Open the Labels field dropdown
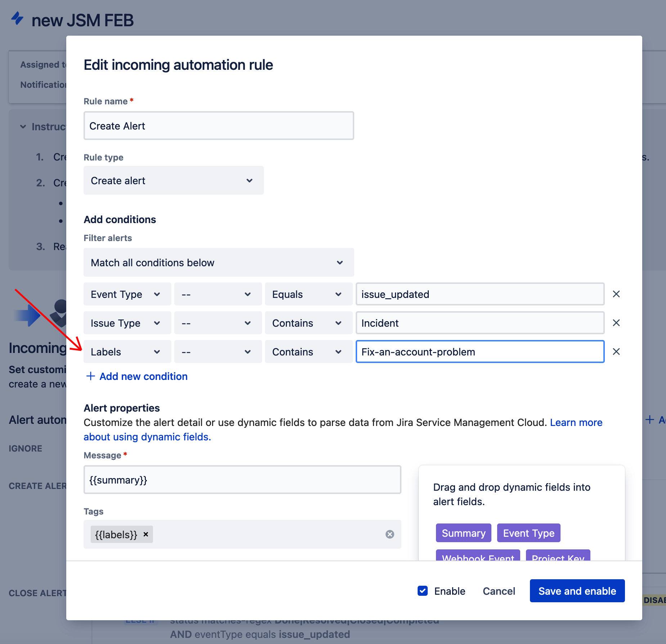This screenshot has width=666, height=644. (x=127, y=352)
